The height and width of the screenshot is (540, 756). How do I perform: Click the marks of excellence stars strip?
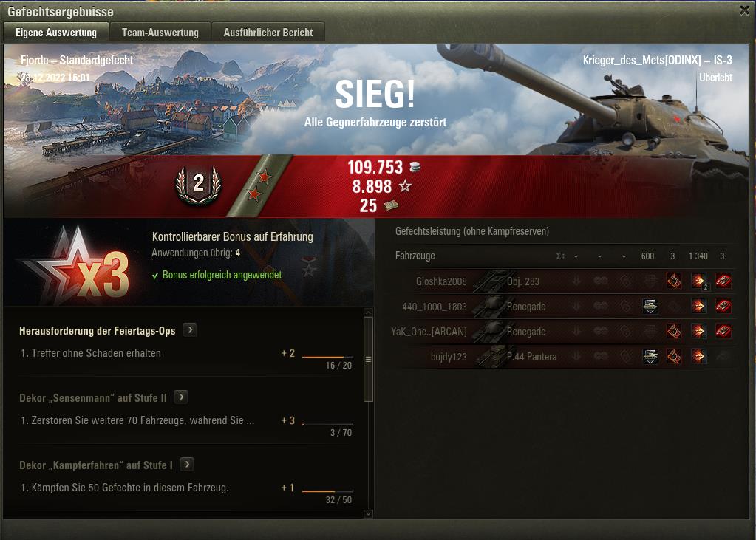click(259, 185)
